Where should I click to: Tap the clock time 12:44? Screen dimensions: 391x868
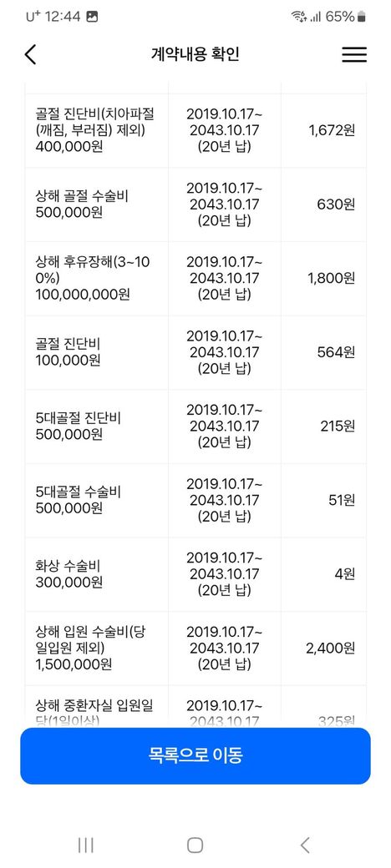tap(62, 17)
